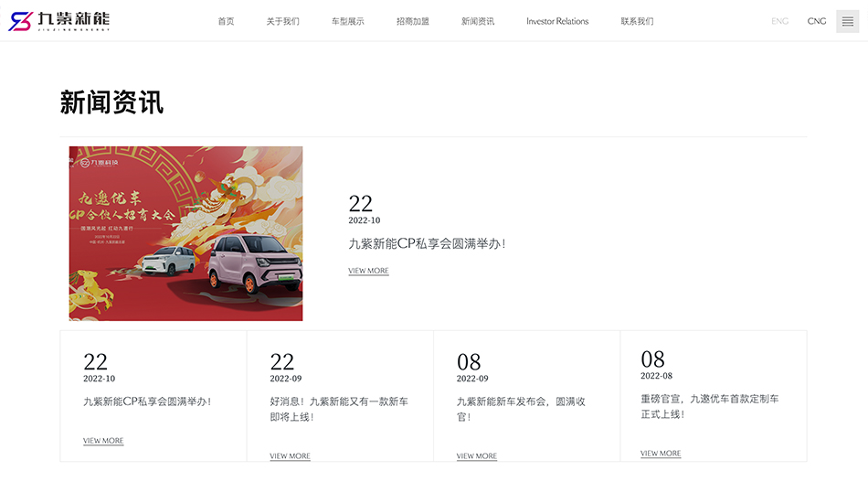
Task: Open the 好消息 new car news title
Action: pyautogui.click(x=339, y=409)
